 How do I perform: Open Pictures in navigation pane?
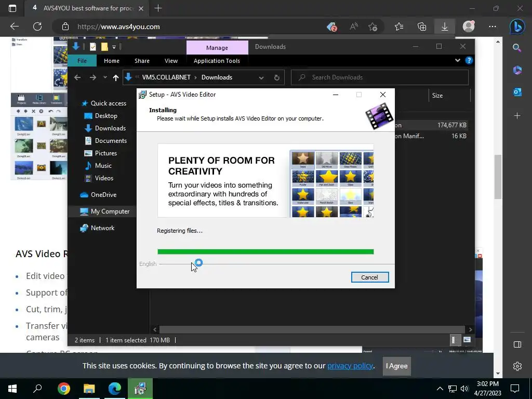pyautogui.click(x=106, y=153)
